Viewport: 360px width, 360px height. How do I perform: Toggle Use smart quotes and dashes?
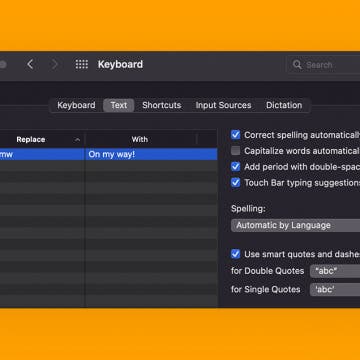click(236, 254)
